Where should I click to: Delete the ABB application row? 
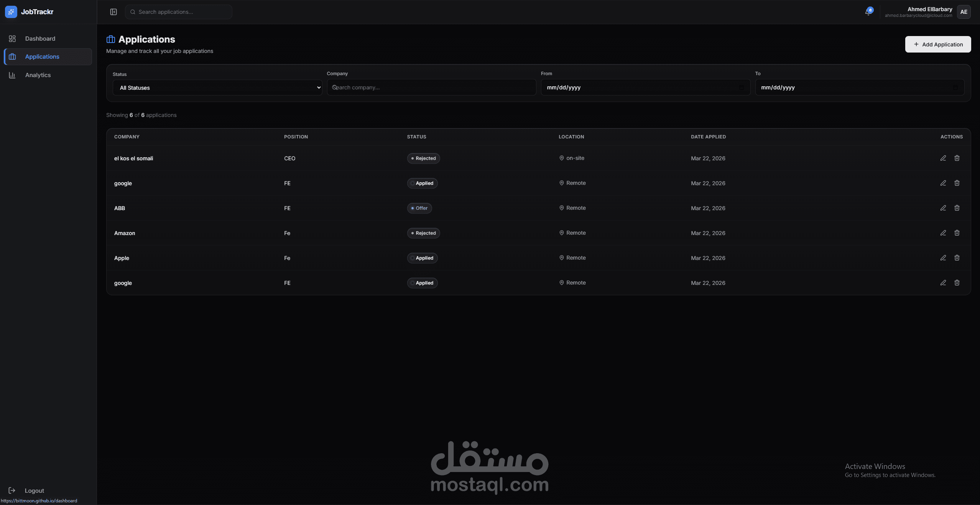[x=957, y=208]
